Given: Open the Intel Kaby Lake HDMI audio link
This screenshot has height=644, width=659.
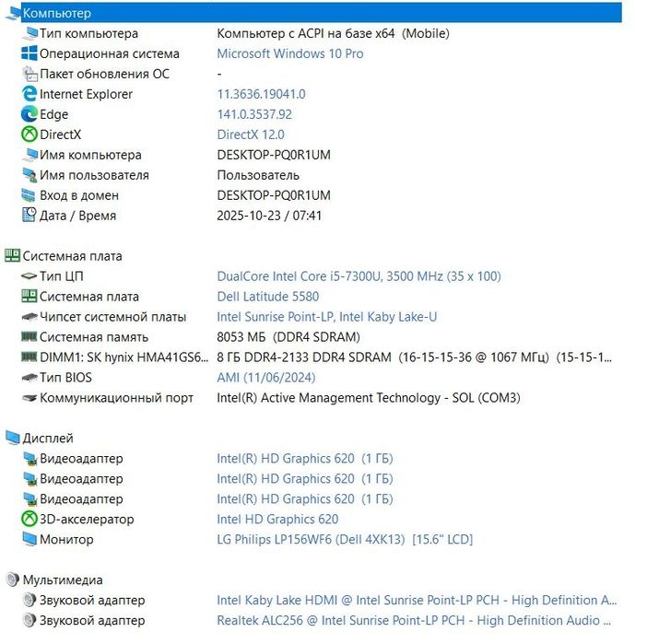Looking at the screenshot, I should click(x=417, y=600).
